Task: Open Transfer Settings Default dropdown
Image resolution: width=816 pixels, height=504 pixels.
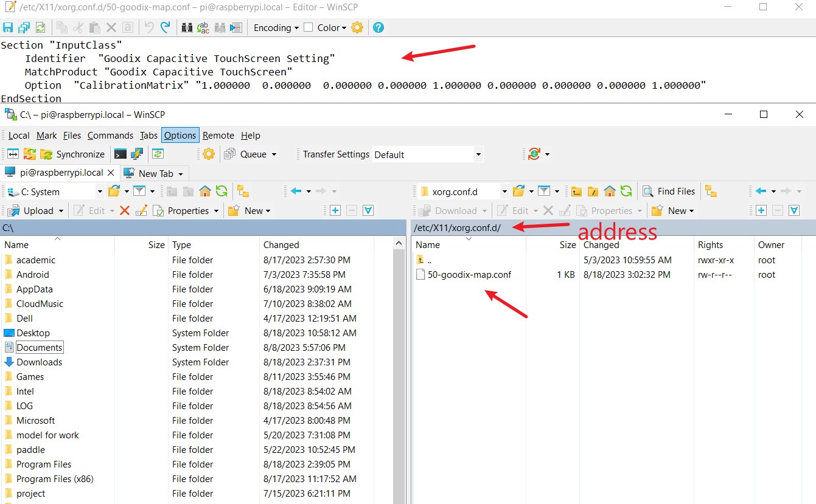Action: 428,154
